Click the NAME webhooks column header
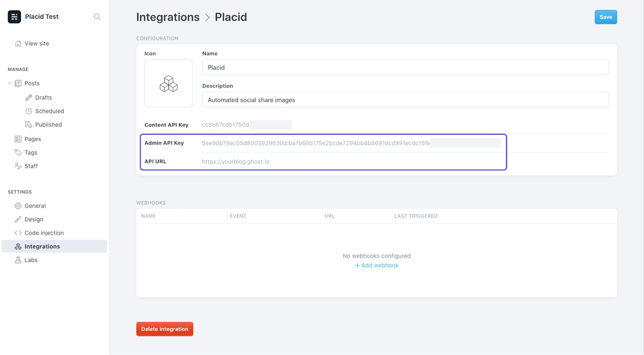The width and height of the screenshot is (644, 355). 149,216
